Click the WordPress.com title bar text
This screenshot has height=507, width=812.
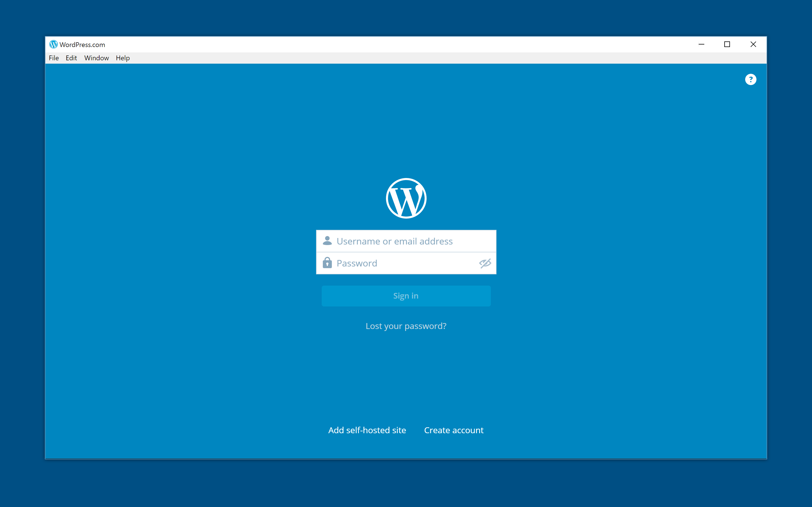(x=82, y=45)
